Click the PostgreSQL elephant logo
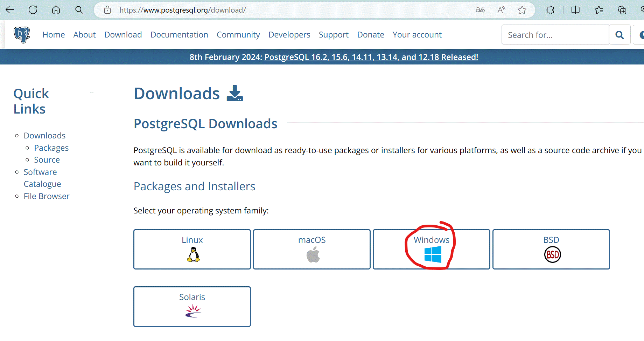The width and height of the screenshot is (644, 341). tap(22, 35)
